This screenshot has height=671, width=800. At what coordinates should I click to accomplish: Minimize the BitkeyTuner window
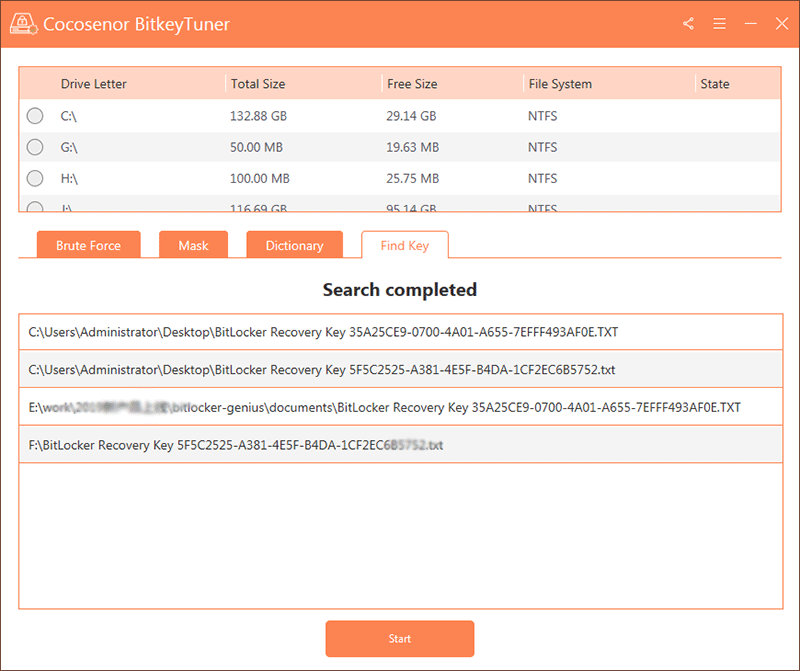[x=751, y=23]
